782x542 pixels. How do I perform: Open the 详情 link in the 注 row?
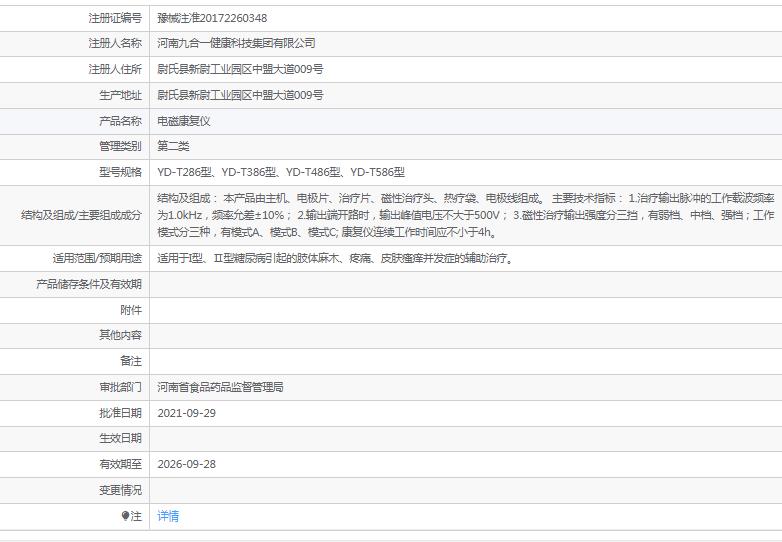(x=168, y=516)
